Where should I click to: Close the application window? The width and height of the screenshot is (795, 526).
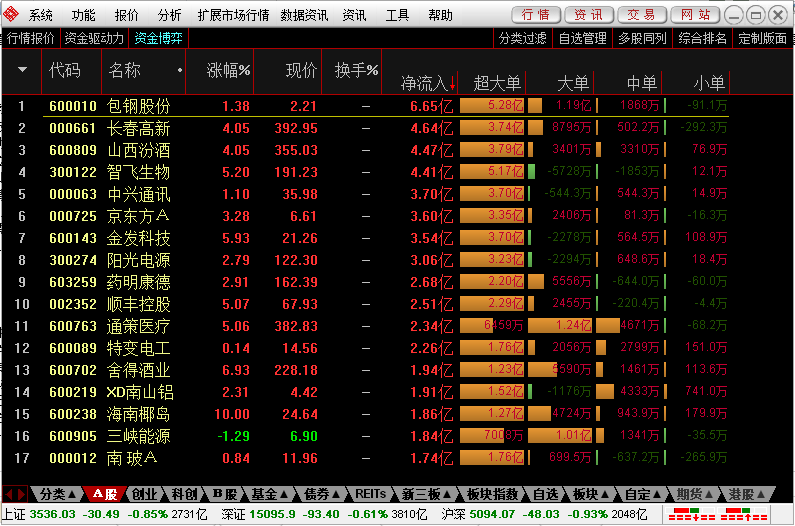(x=778, y=15)
